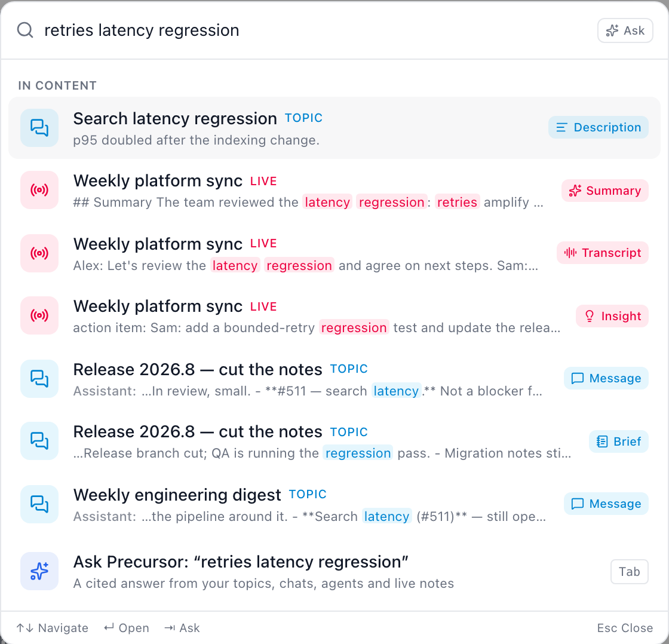
Task: Click the Brief badge
Action: (x=619, y=441)
